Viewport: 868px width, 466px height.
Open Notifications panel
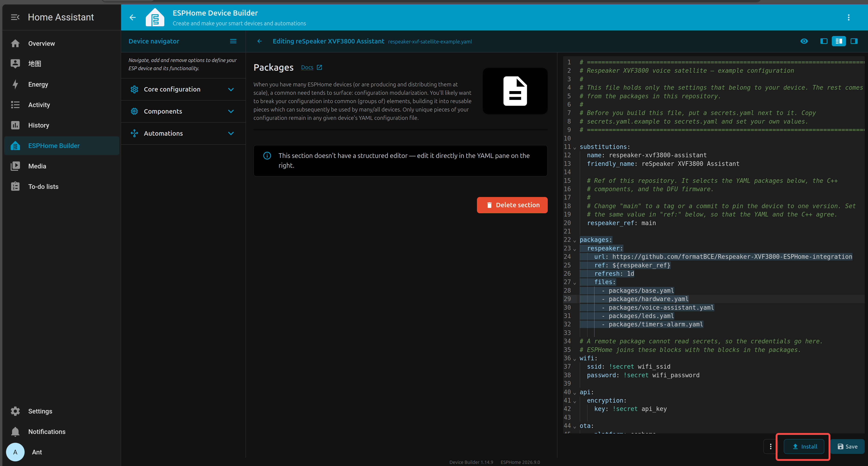point(62,432)
